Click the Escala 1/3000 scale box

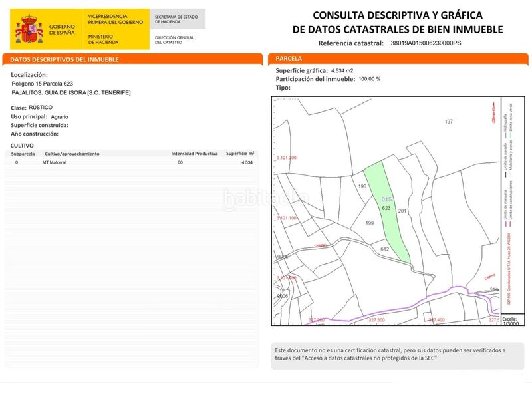[512, 320]
